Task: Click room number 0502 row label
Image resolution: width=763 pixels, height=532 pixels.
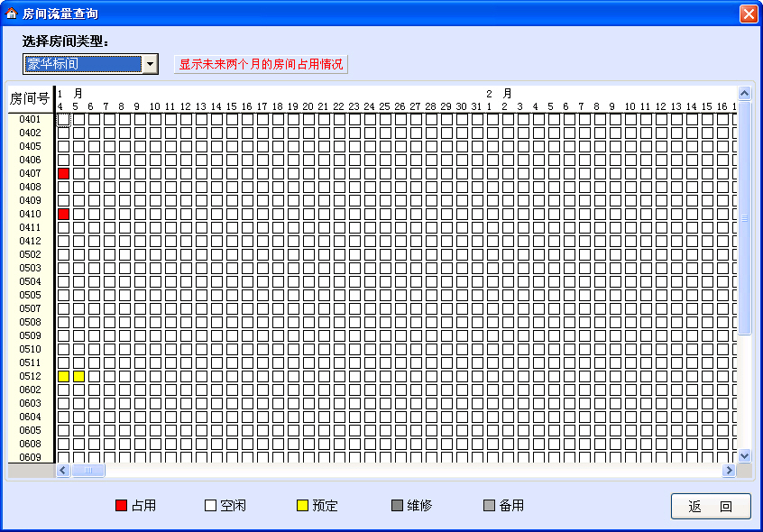Action: pyautogui.click(x=30, y=255)
